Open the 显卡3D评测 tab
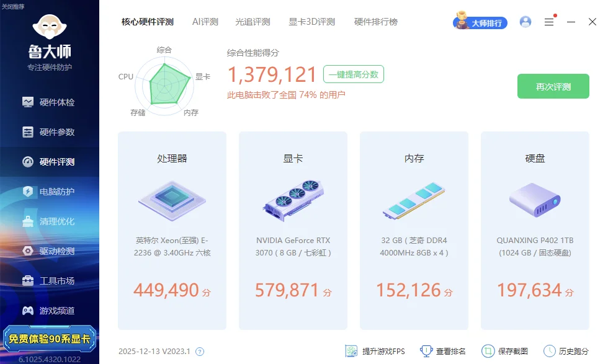The image size is (608, 364). [311, 22]
